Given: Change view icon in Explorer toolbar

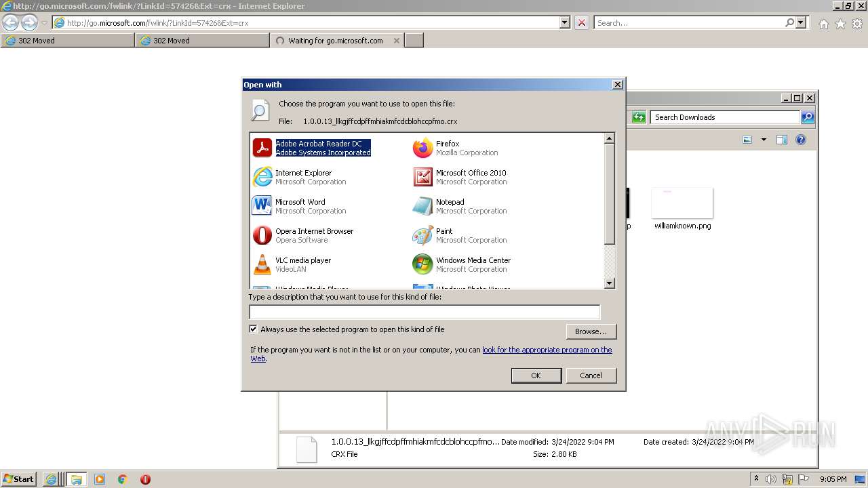Looking at the screenshot, I should pyautogui.click(x=747, y=140).
